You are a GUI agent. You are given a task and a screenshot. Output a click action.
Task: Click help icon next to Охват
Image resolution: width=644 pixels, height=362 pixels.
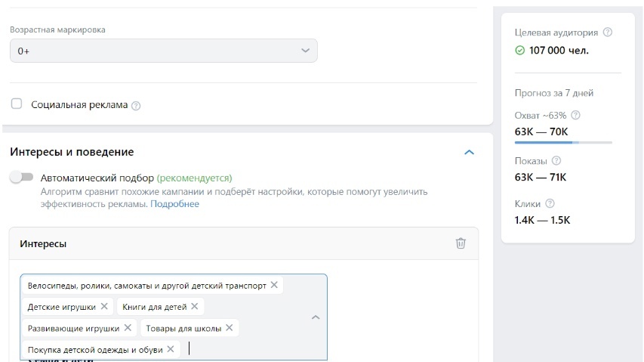point(576,115)
